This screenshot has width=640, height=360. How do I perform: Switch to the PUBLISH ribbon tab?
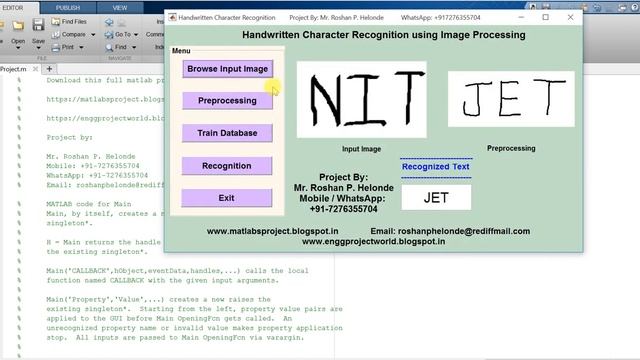[68, 8]
